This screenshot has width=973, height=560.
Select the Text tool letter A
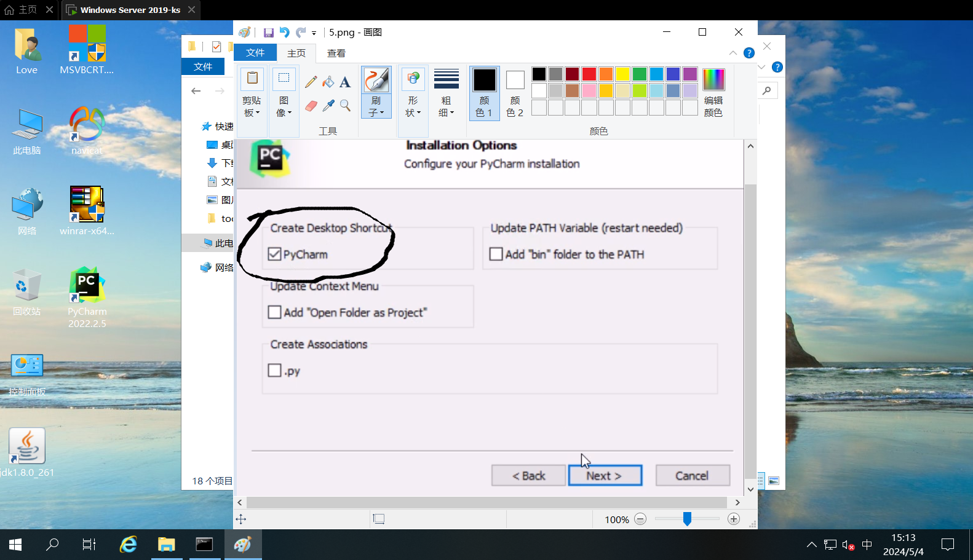345,82
